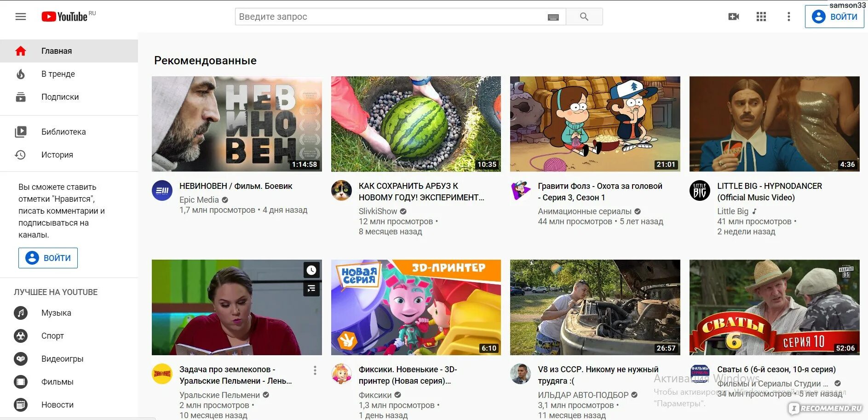The image size is (868, 420).
Task: Select Главная in the sidebar
Action: click(69, 51)
